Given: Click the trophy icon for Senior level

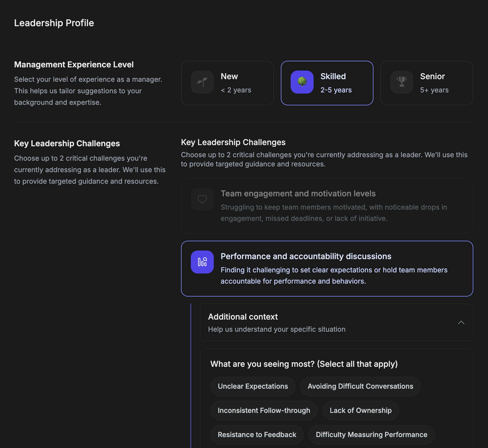Looking at the screenshot, I should [x=401, y=82].
